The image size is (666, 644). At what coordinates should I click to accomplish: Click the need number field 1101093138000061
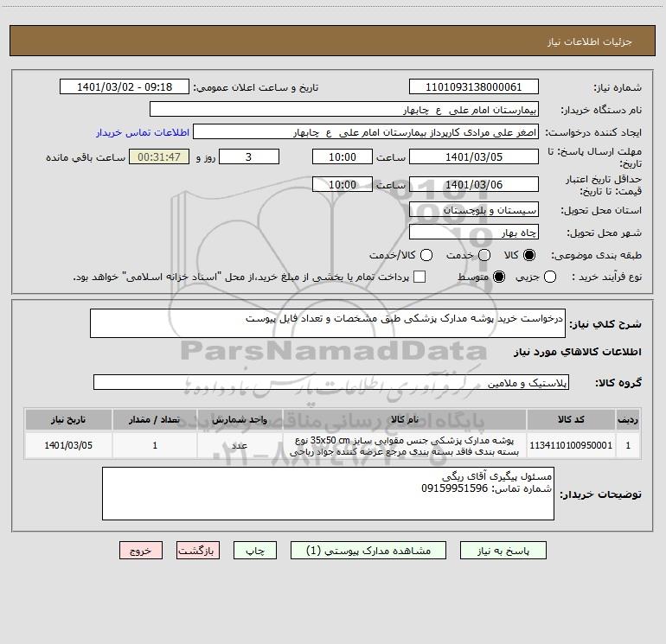pyautogui.click(x=474, y=86)
